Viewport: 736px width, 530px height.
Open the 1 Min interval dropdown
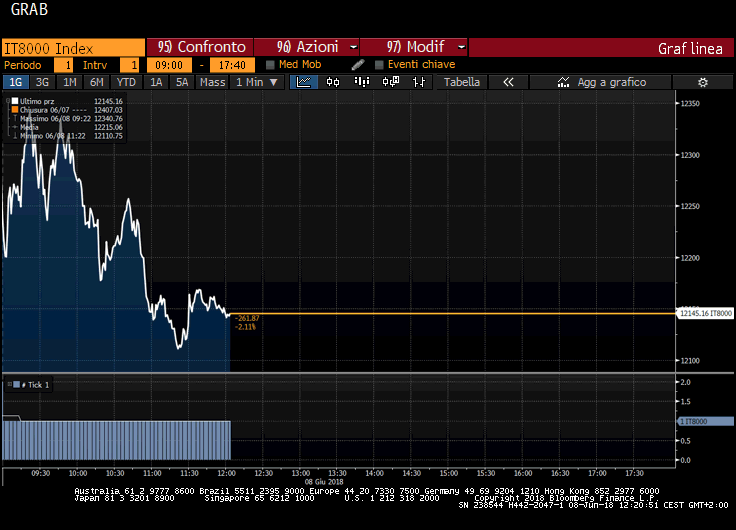[x=257, y=82]
